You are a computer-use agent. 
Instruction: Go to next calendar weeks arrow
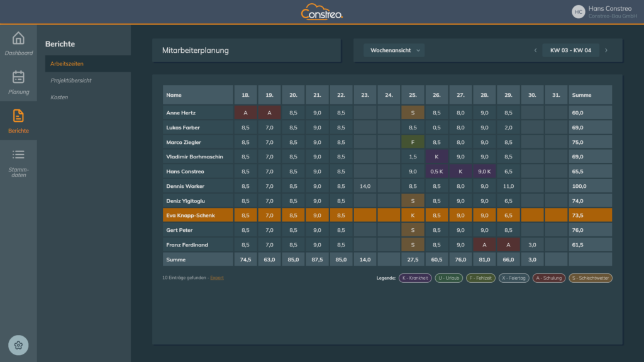point(606,50)
